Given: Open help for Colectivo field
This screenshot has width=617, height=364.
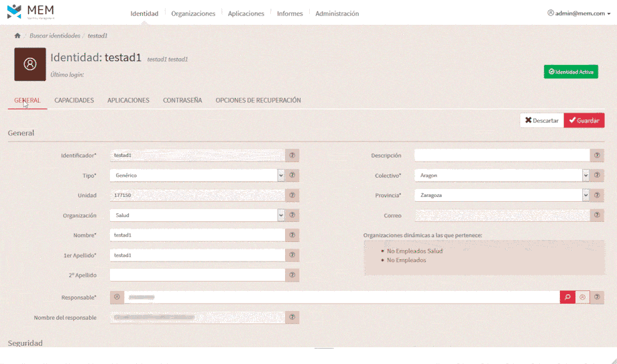Looking at the screenshot, I should click(597, 175).
